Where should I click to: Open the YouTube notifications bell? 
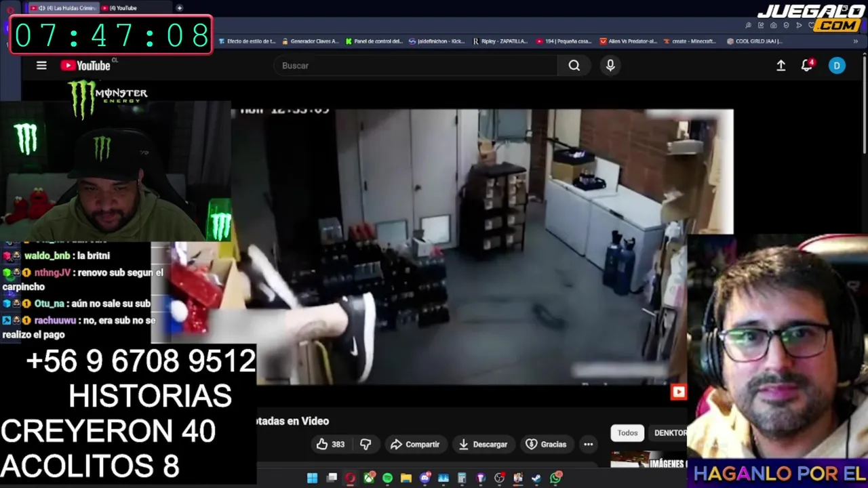click(807, 66)
